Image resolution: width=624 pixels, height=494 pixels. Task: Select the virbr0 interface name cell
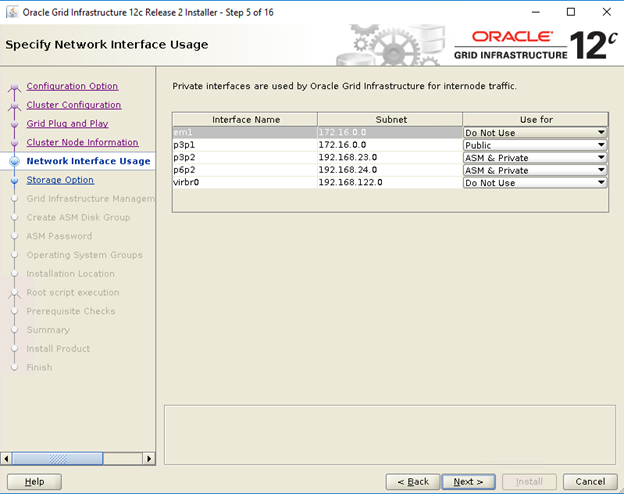pyautogui.click(x=245, y=183)
